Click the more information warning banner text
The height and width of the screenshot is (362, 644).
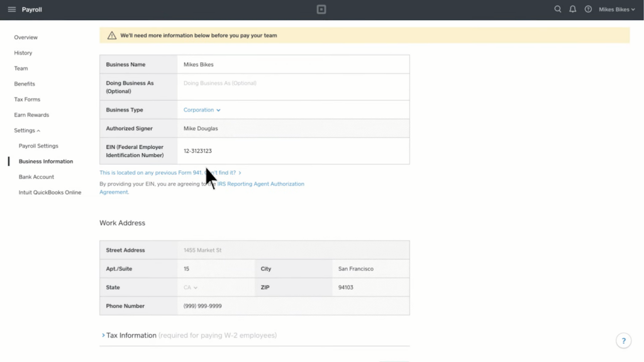[x=199, y=35]
